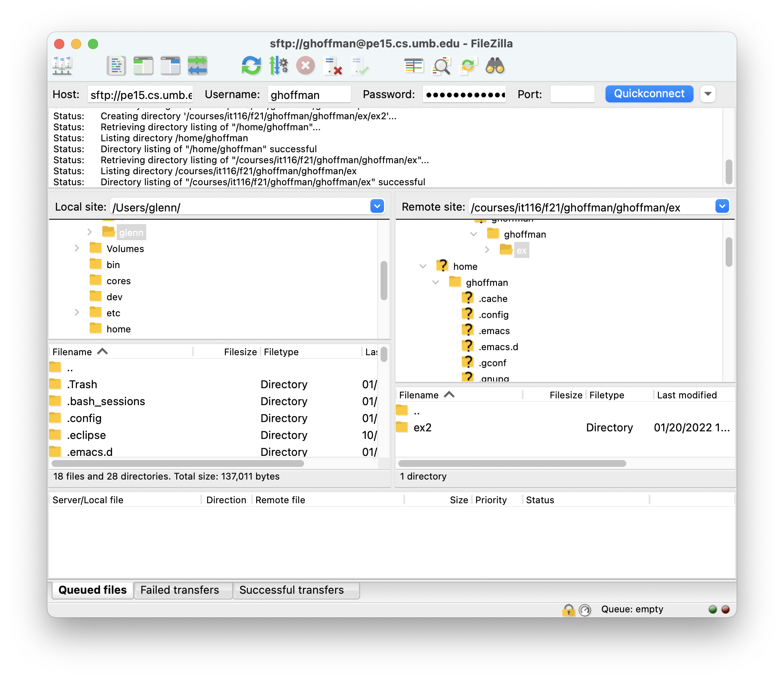Collapse the remote courses ghoffman folder
This screenshot has width=784, height=680.
click(474, 234)
